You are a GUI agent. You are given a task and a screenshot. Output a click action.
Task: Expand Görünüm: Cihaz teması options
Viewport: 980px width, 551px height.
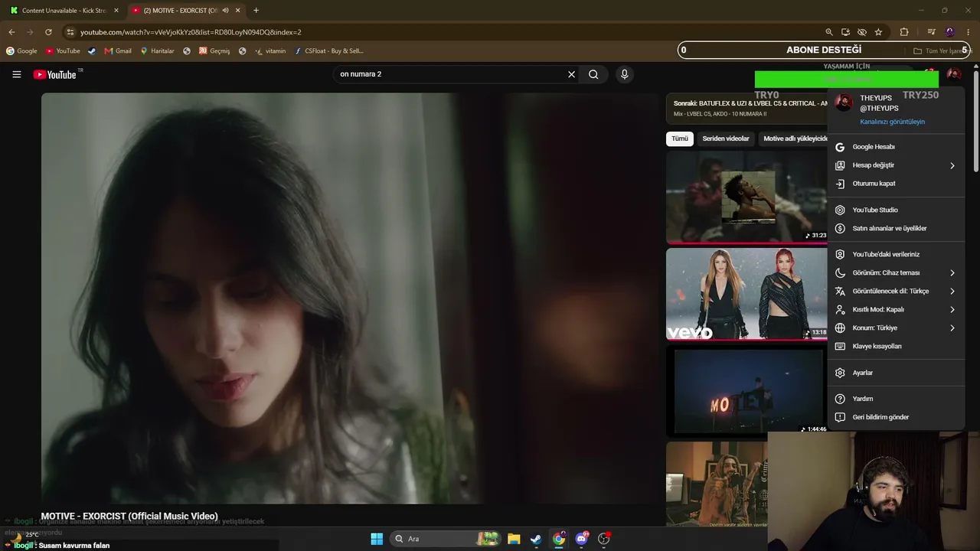click(896, 272)
